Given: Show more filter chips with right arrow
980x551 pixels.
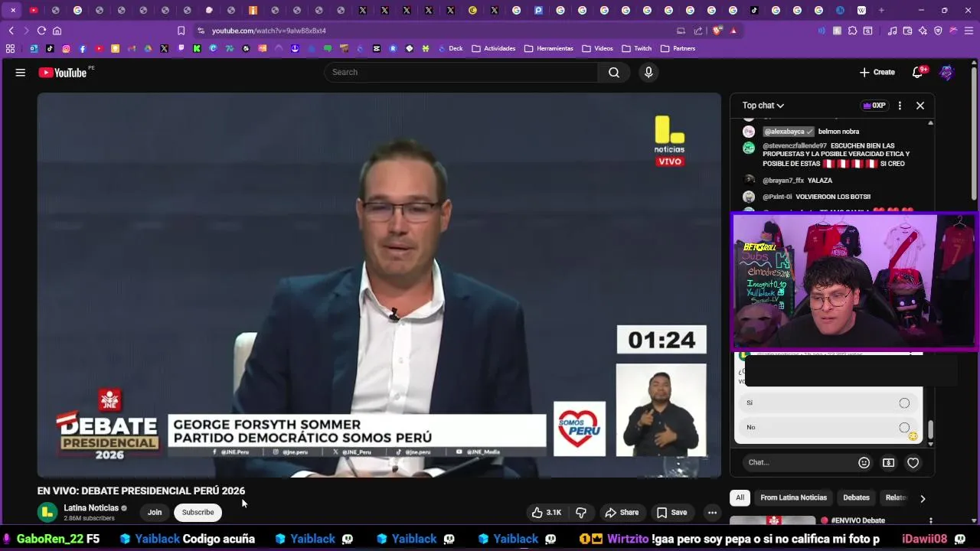Looking at the screenshot, I should pyautogui.click(x=923, y=498).
